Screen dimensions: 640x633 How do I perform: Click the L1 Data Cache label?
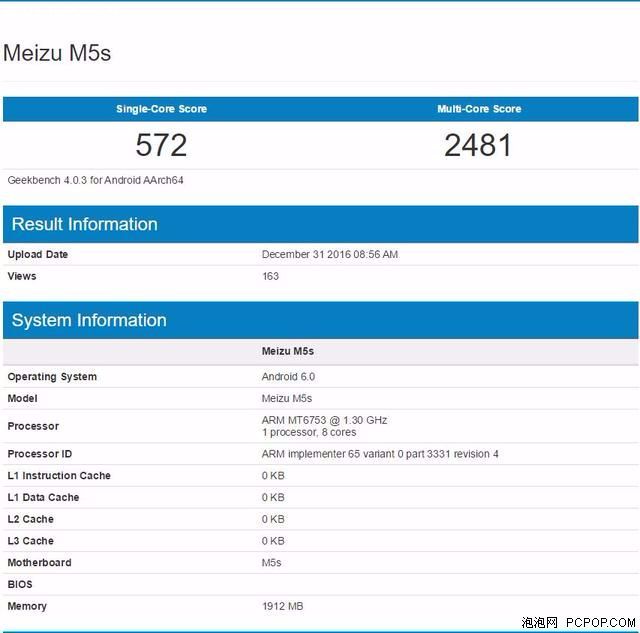pyautogui.click(x=43, y=497)
